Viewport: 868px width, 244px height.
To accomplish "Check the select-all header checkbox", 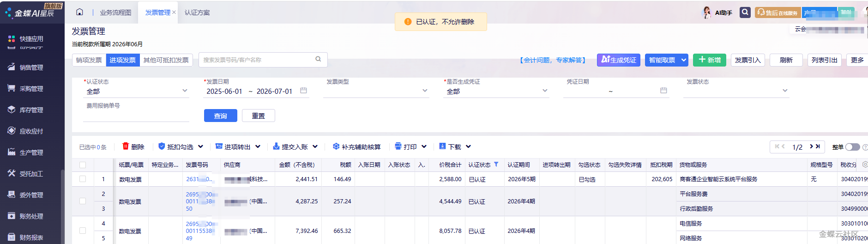I will point(83,165).
